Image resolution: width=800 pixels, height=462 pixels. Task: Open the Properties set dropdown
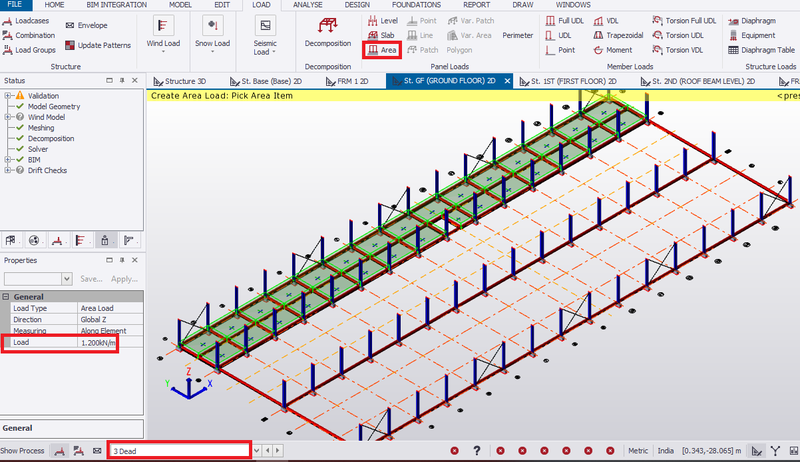pyautogui.click(x=66, y=279)
